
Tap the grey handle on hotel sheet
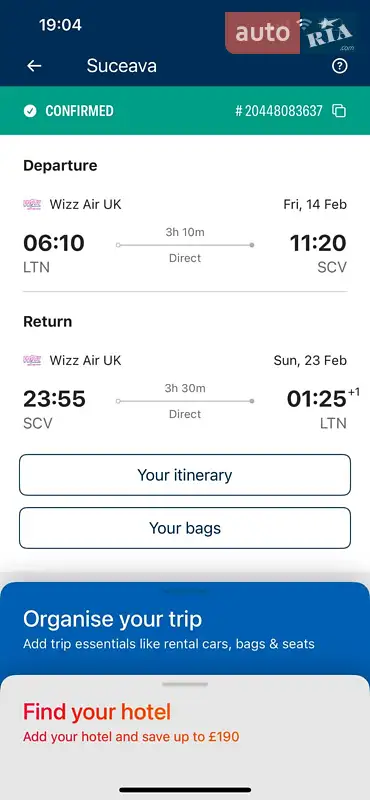[185, 684]
